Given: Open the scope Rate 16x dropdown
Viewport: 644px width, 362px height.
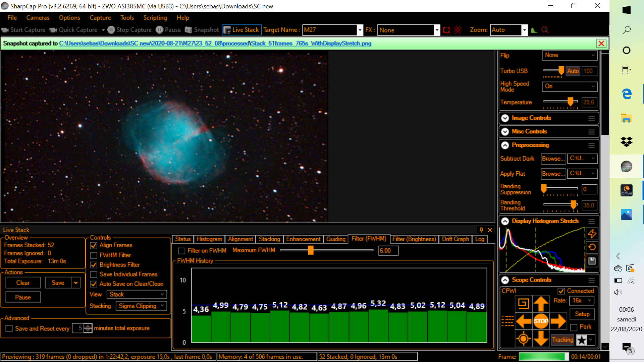Looking at the screenshot, I should point(582,301).
